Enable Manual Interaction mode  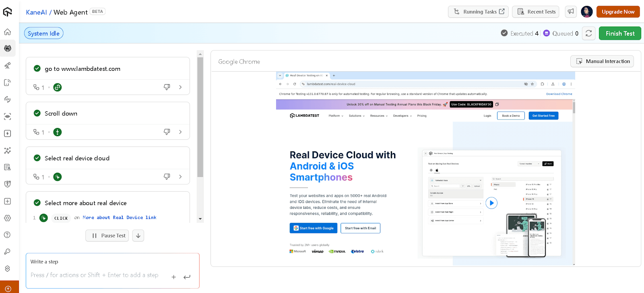pyautogui.click(x=602, y=61)
